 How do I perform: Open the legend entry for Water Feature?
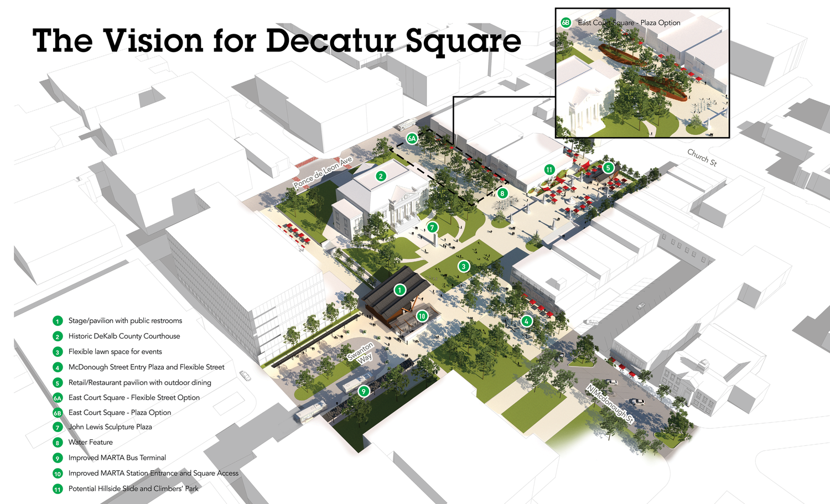pyautogui.click(x=90, y=442)
